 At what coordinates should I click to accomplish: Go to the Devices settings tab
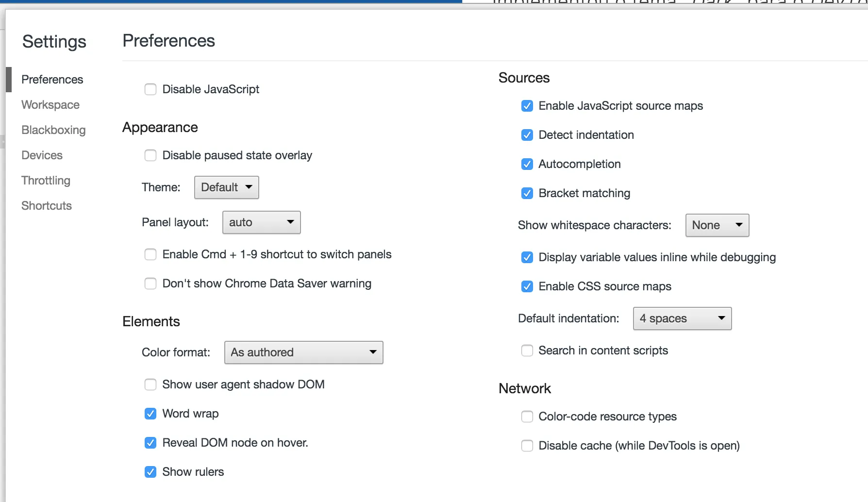[42, 155]
